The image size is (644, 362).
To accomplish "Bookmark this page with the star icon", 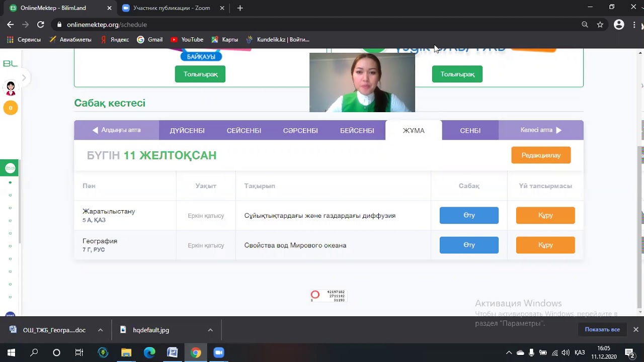I will (x=600, y=24).
